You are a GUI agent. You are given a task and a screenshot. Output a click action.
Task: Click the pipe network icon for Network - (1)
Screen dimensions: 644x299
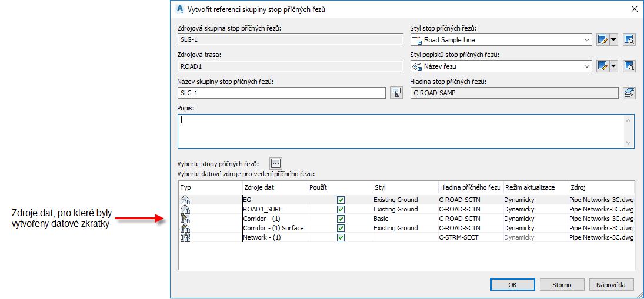pos(185,237)
